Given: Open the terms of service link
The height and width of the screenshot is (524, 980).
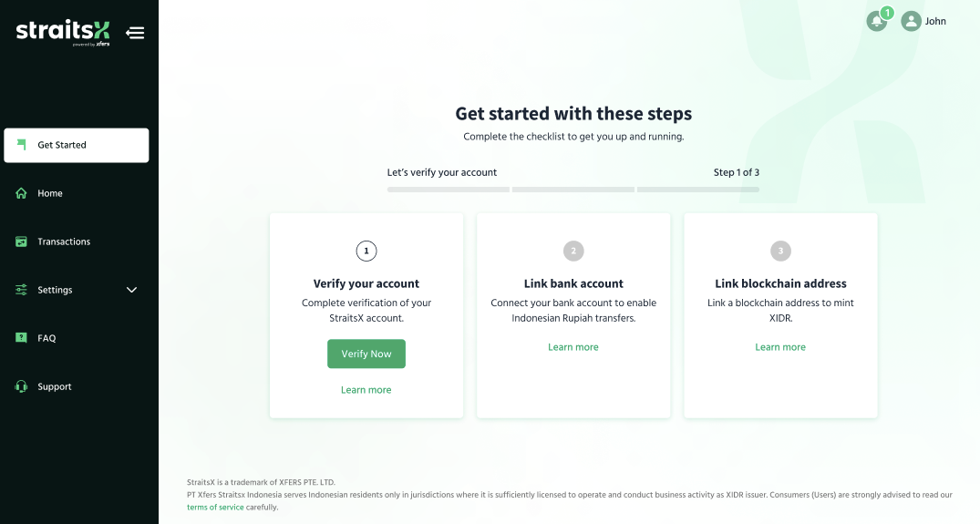Looking at the screenshot, I should point(215,507).
